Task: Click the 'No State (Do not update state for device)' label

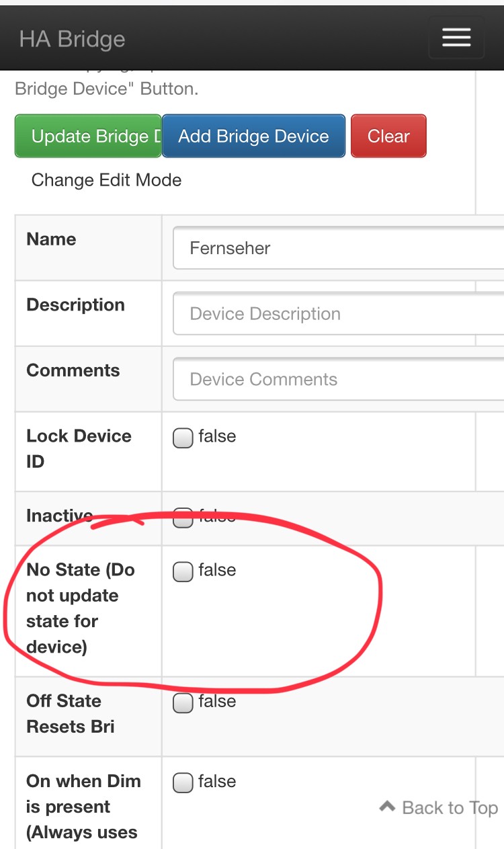Action: (81, 608)
